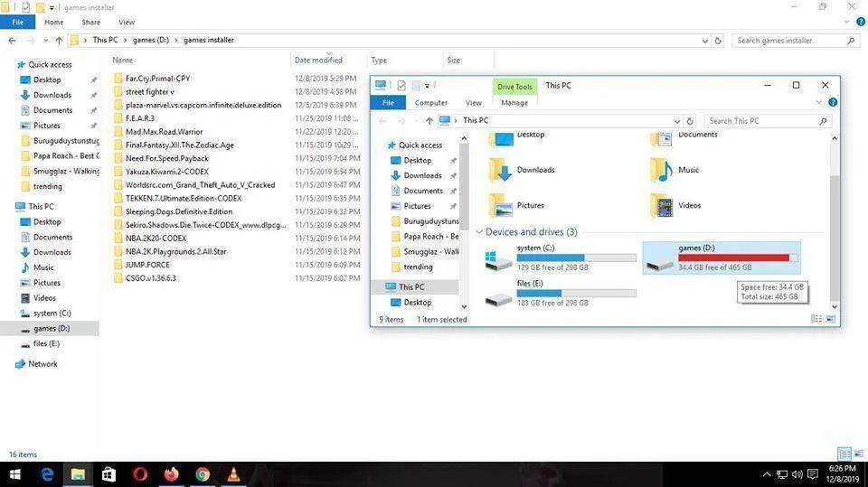This screenshot has height=487, width=868.
Task: Switch This PC window to large icons view
Action: click(830, 319)
